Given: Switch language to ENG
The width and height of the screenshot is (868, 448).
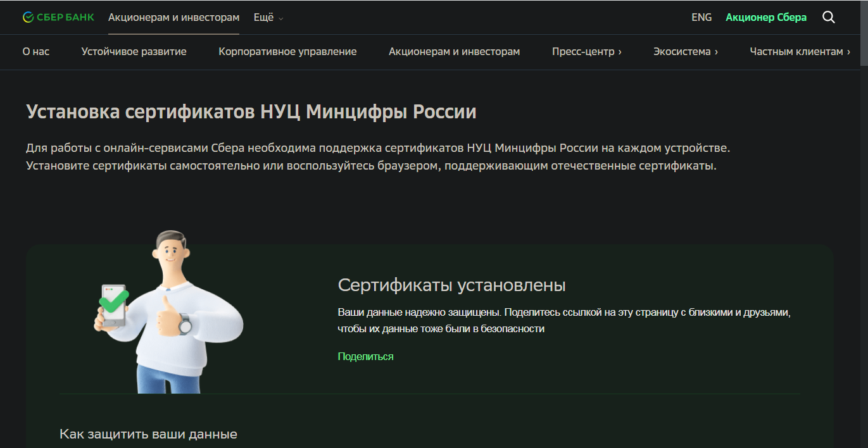Looking at the screenshot, I should click(x=701, y=17).
